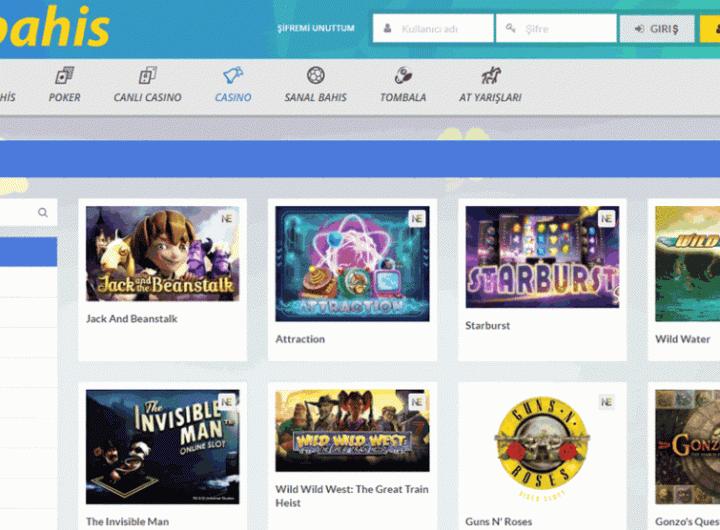Open the Wild Water game thumbnail
720x530 pixels.
687,264
